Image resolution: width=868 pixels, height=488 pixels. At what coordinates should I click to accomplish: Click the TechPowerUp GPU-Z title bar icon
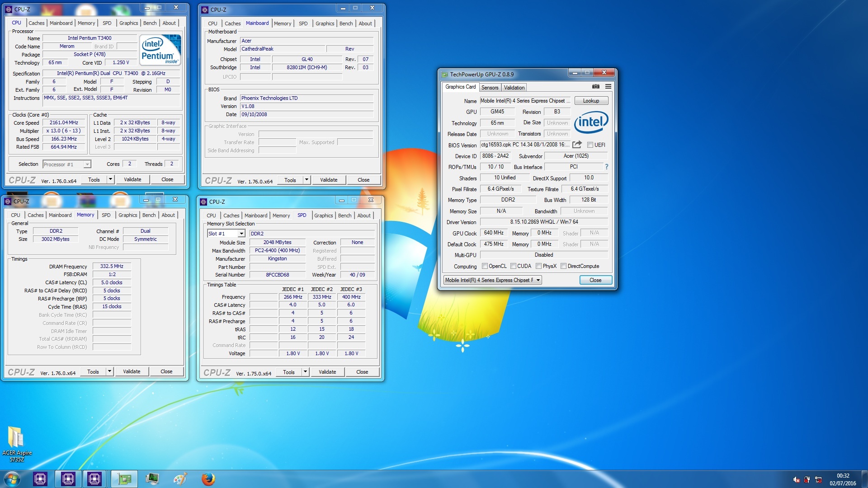pyautogui.click(x=444, y=75)
